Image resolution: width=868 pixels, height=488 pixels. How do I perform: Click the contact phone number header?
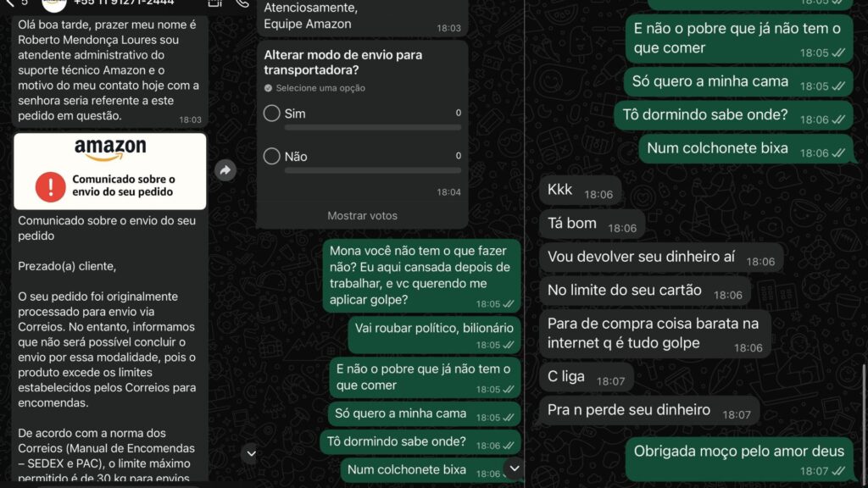point(124,3)
